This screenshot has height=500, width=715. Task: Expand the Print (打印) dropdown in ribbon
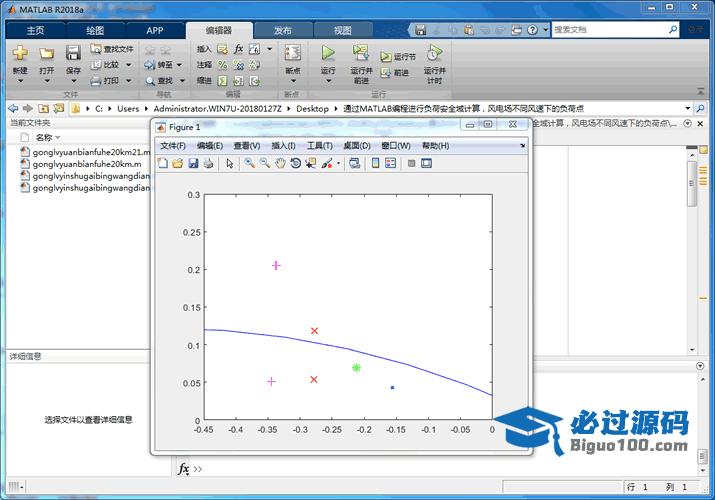pyautogui.click(x=129, y=80)
